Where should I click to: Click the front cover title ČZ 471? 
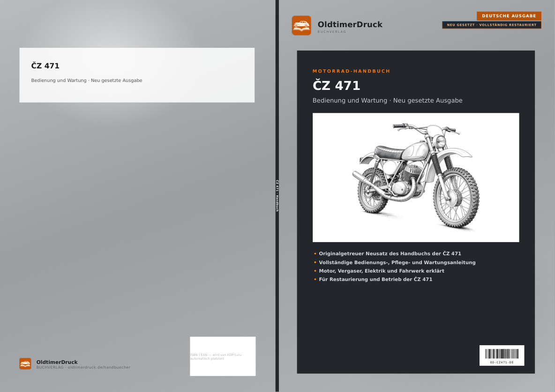click(336, 85)
